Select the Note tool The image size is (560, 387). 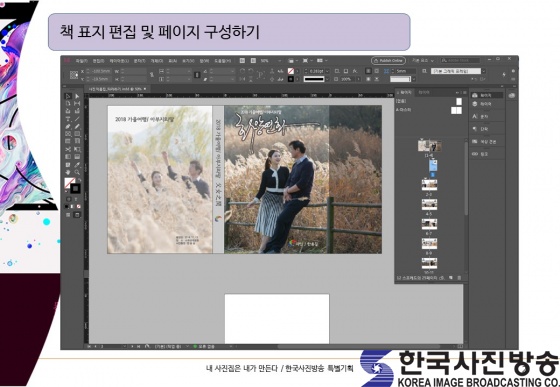68,165
